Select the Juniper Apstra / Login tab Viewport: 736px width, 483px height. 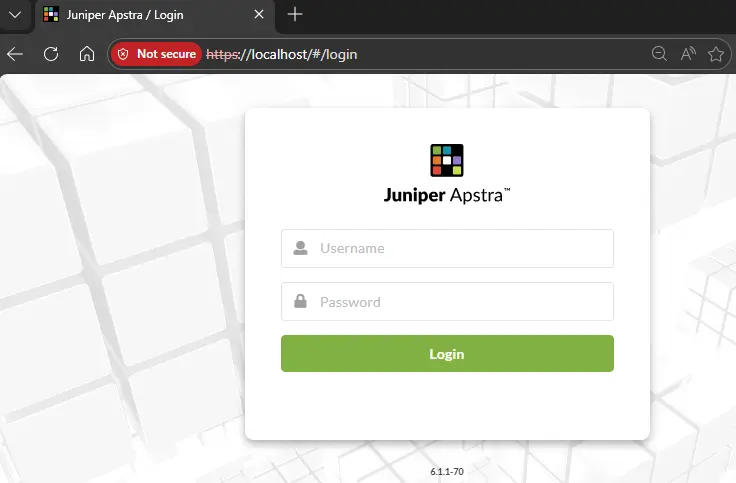[x=155, y=15]
